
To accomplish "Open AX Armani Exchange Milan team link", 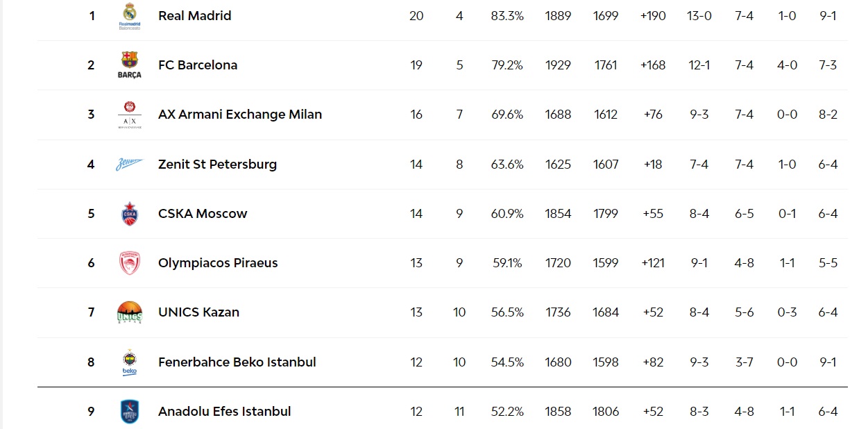I will coord(240,115).
